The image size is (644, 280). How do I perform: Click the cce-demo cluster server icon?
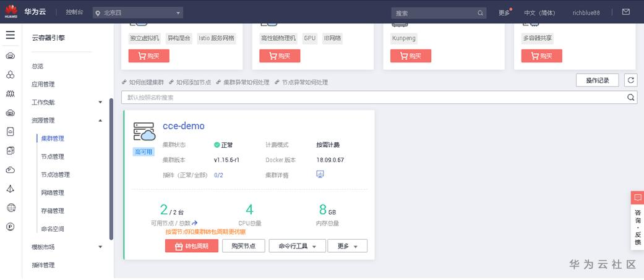pos(144,132)
